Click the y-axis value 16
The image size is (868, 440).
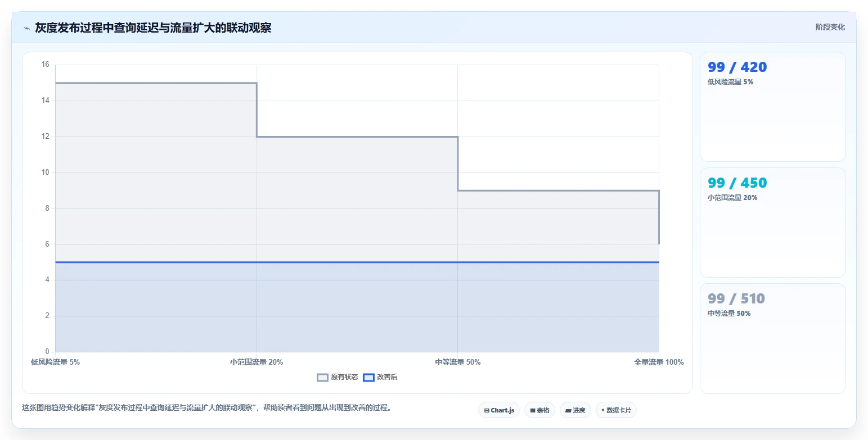[46, 65]
